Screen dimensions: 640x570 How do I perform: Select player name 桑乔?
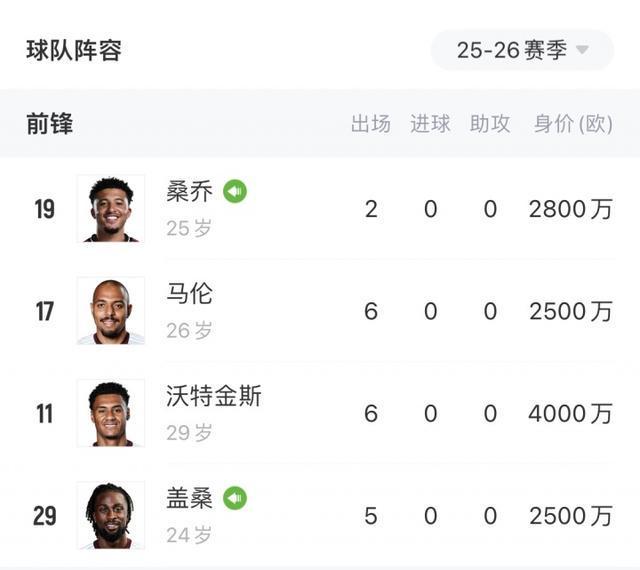tap(190, 192)
